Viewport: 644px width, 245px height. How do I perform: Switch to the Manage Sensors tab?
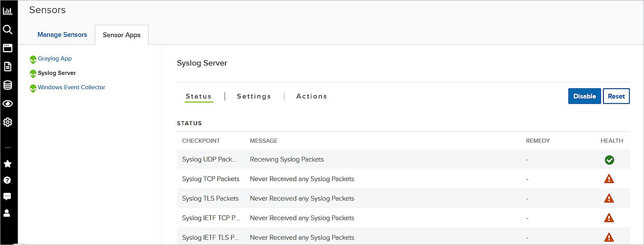[62, 35]
